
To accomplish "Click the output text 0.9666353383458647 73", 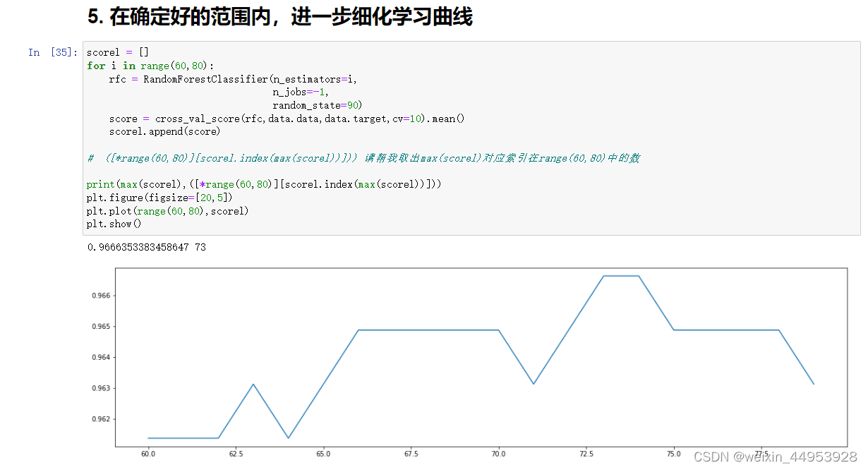I will (147, 248).
